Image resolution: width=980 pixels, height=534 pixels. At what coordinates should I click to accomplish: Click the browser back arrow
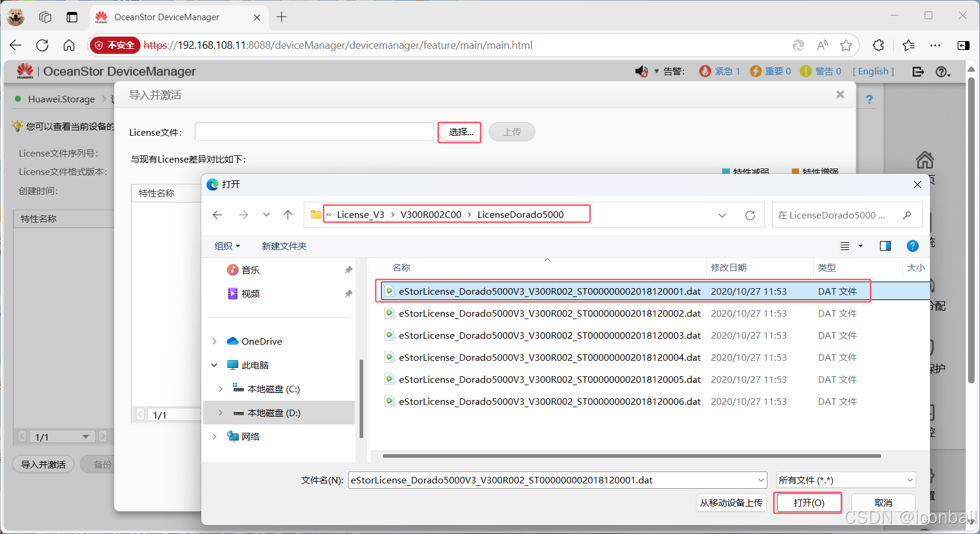coord(16,45)
